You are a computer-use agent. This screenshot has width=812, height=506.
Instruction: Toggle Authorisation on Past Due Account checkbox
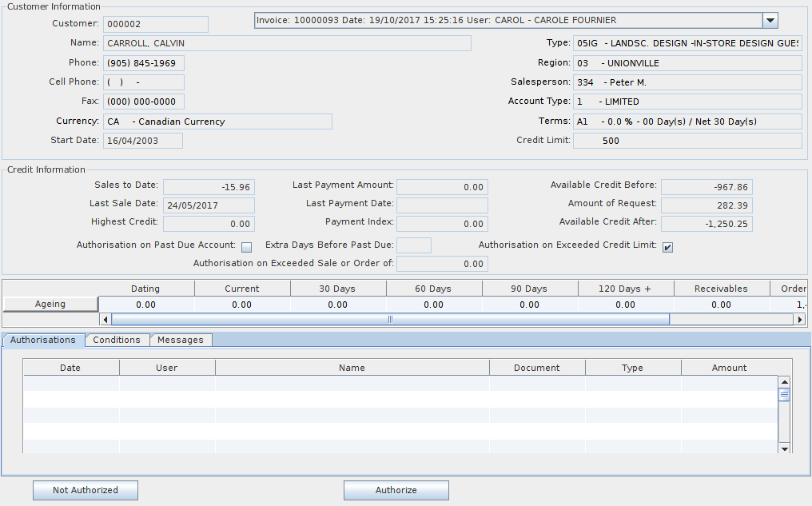pyautogui.click(x=246, y=247)
